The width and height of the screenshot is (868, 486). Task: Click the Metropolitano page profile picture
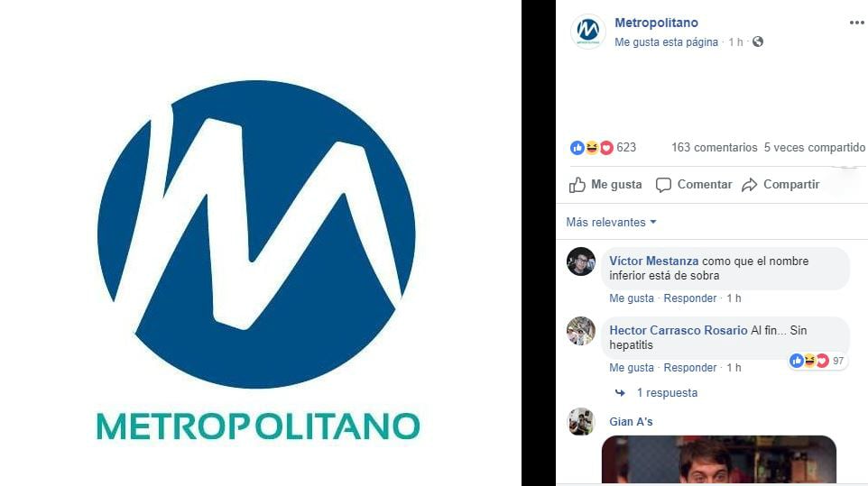588,31
